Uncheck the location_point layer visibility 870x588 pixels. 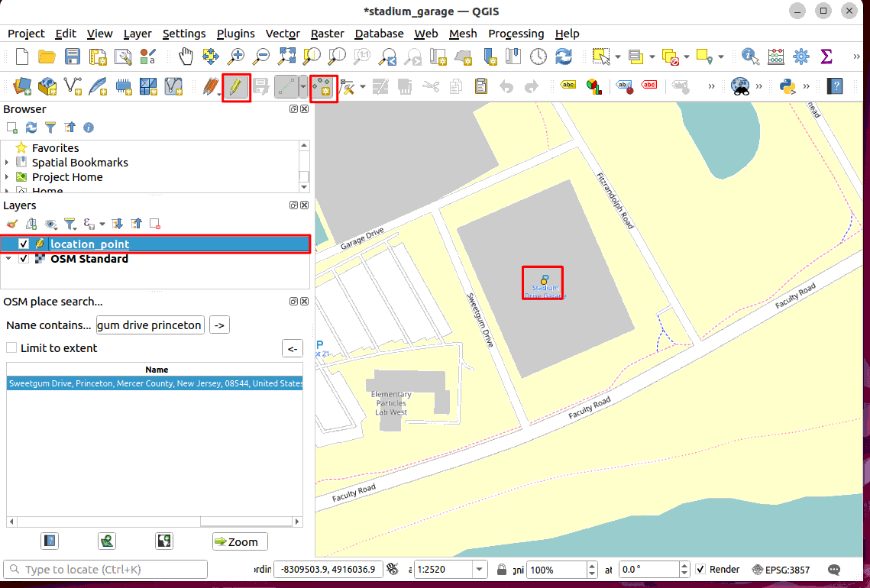pyautogui.click(x=24, y=244)
